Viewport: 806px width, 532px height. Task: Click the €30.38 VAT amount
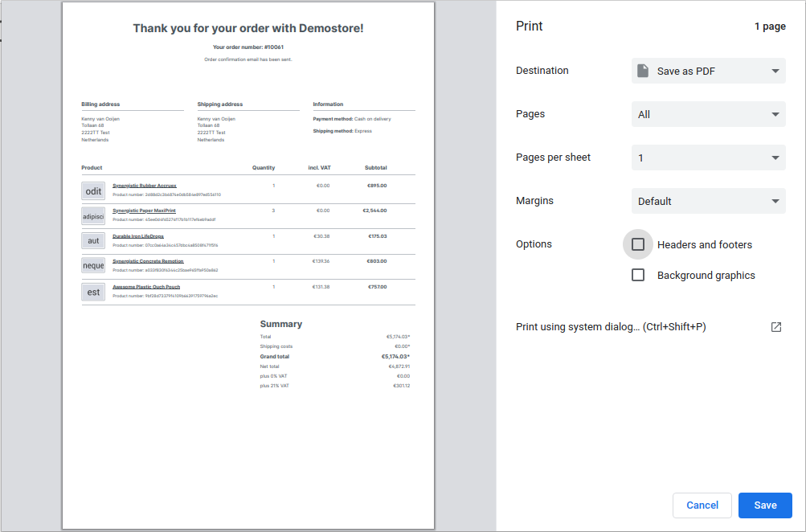pos(321,236)
